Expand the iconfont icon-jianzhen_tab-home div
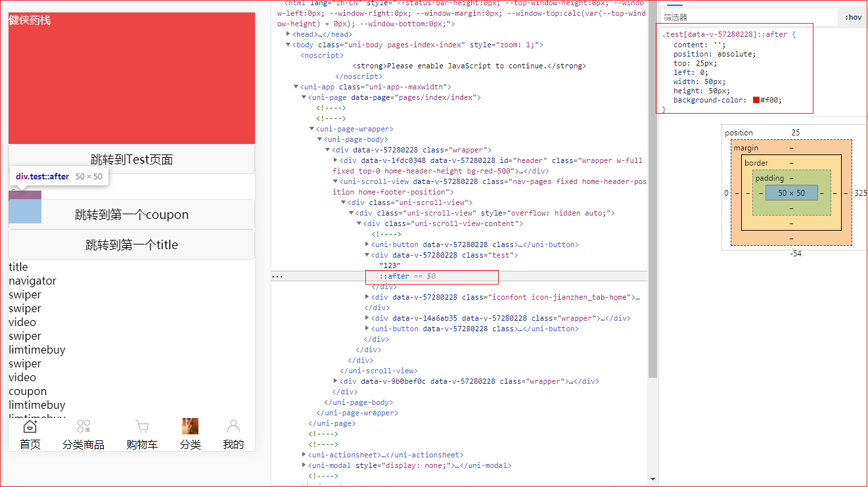Image resolution: width=868 pixels, height=487 pixels. click(368, 297)
